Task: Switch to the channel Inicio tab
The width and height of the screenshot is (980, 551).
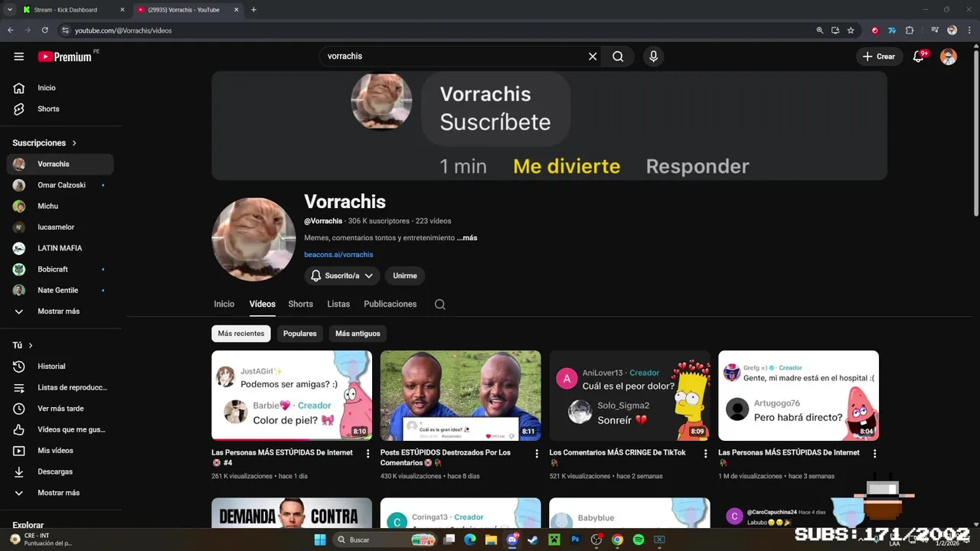Action: pyautogui.click(x=224, y=305)
